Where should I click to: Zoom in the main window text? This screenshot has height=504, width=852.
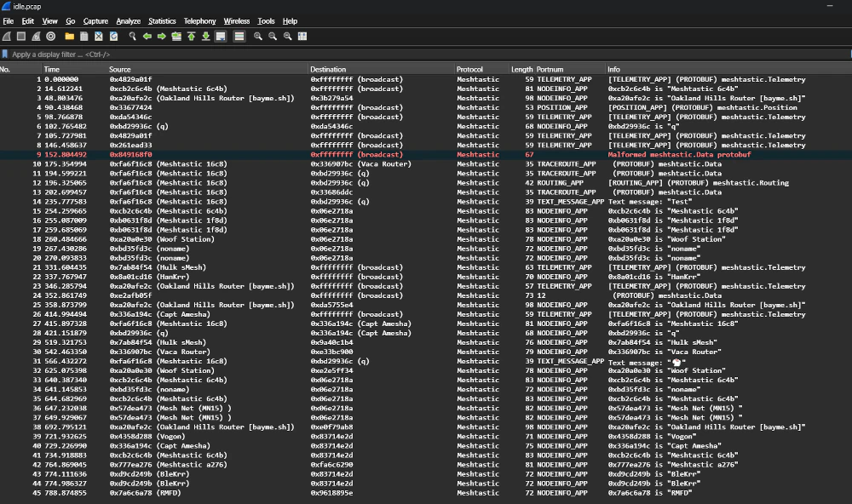coord(258,37)
